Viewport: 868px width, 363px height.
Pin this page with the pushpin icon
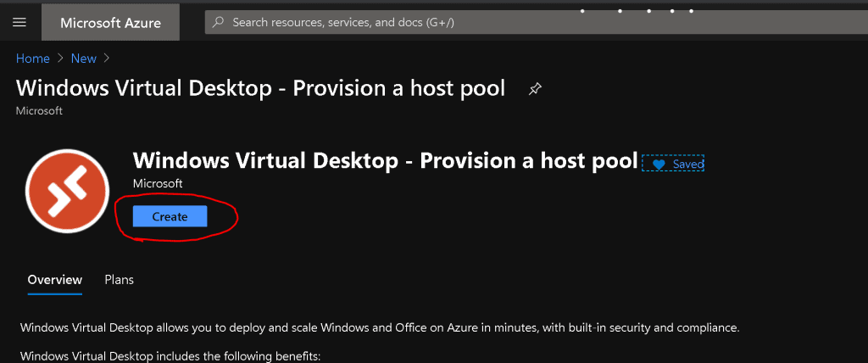(535, 89)
